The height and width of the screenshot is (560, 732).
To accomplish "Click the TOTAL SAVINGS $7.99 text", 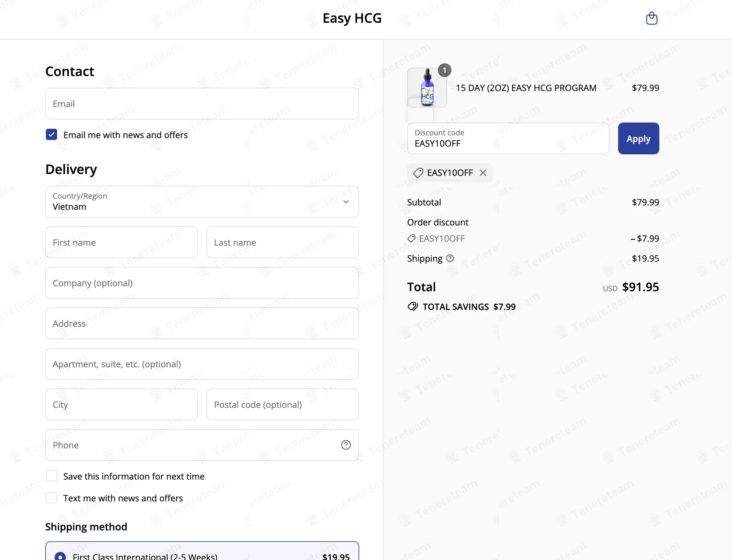I will coord(469,307).
